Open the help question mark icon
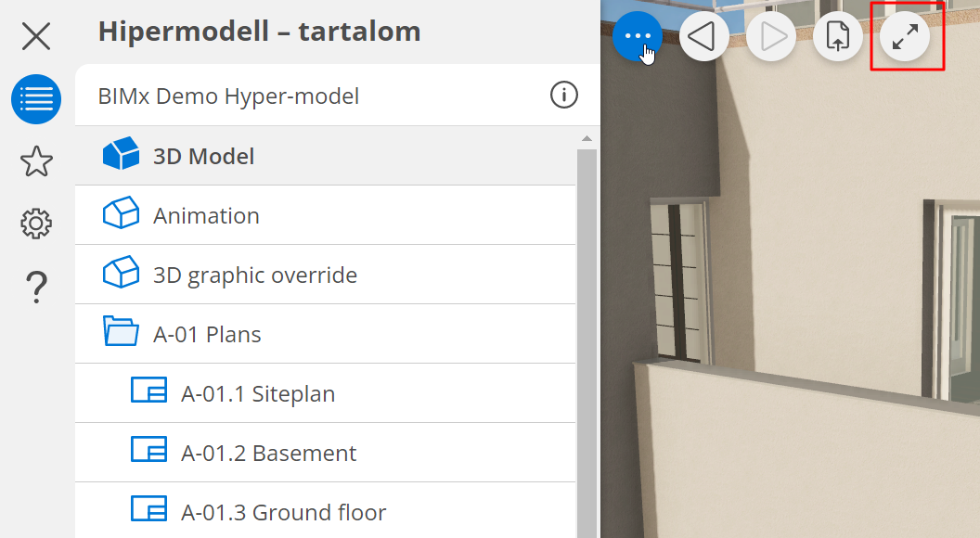This screenshot has width=980, height=538. coord(36,287)
